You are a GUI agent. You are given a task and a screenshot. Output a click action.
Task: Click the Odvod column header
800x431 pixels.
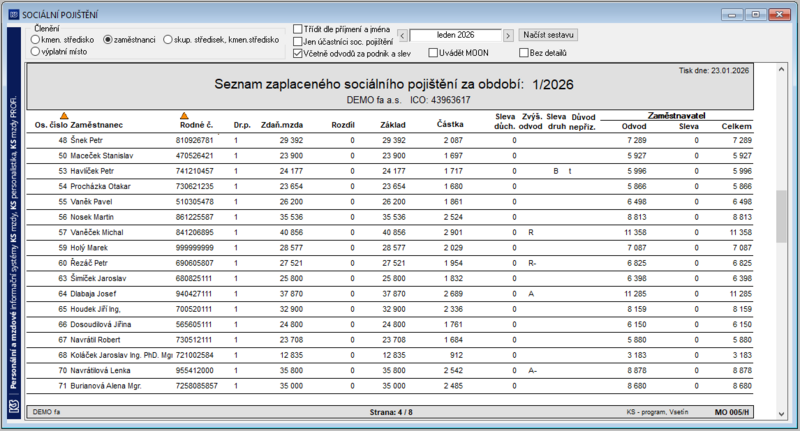tap(634, 126)
